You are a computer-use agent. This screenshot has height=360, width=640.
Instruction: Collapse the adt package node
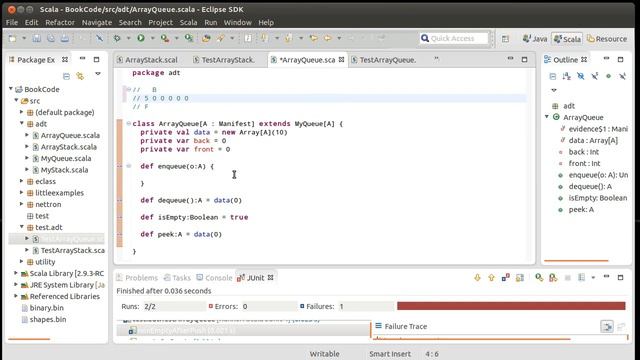click(22, 123)
